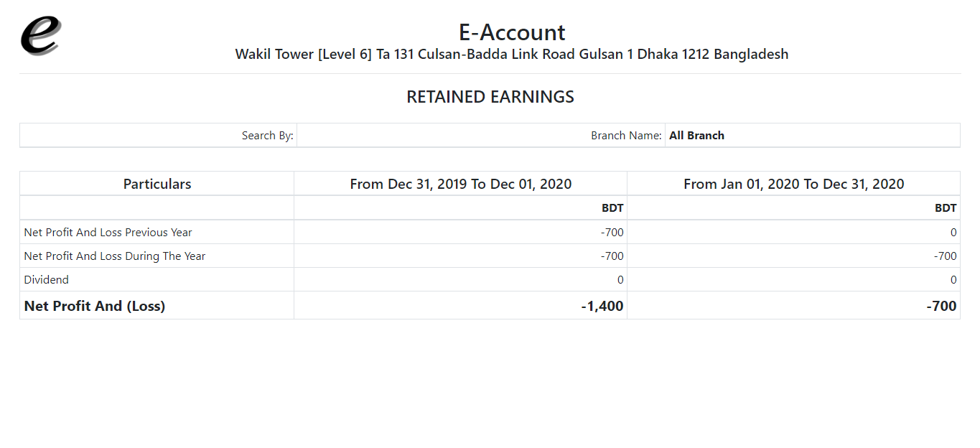Click the Dec 31, 2019 To Dec 01, 2020 header
The image size is (980, 448).
(460, 184)
